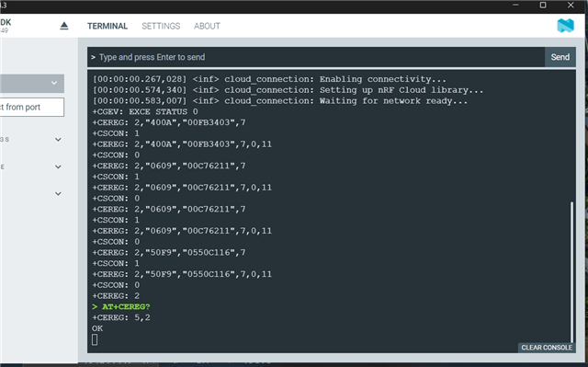The image size is (588, 367).
Task: Expand the second sidebar section chevron
Action: (x=58, y=166)
